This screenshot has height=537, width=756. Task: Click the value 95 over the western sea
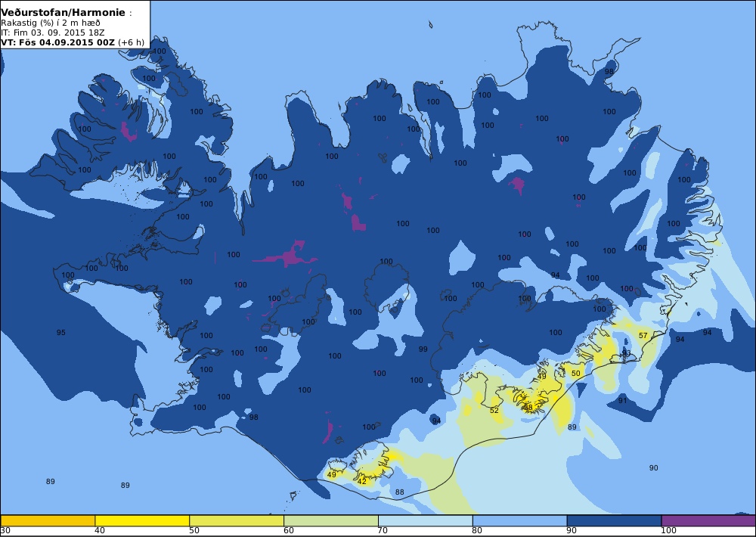click(60, 333)
